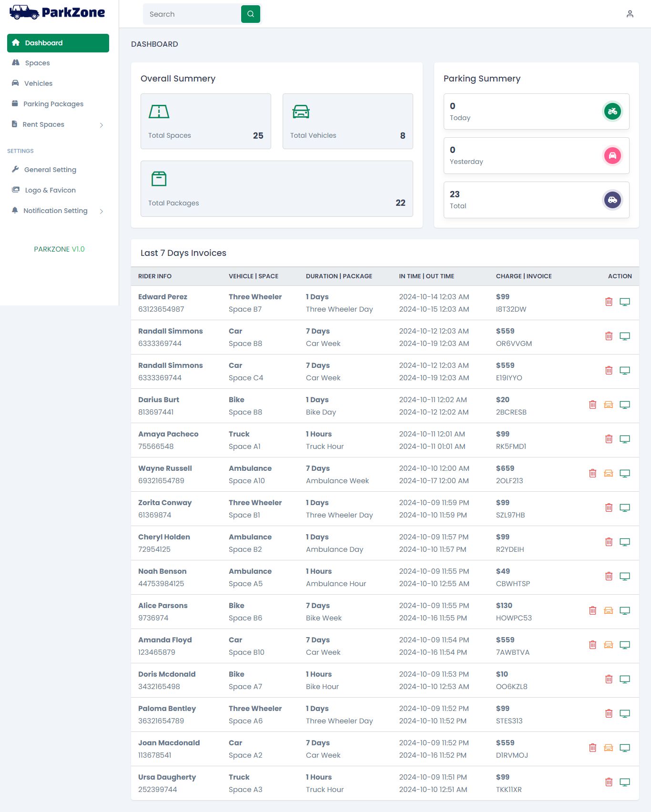
Task: Click the $659 charge amount
Action: coord(505,468)
